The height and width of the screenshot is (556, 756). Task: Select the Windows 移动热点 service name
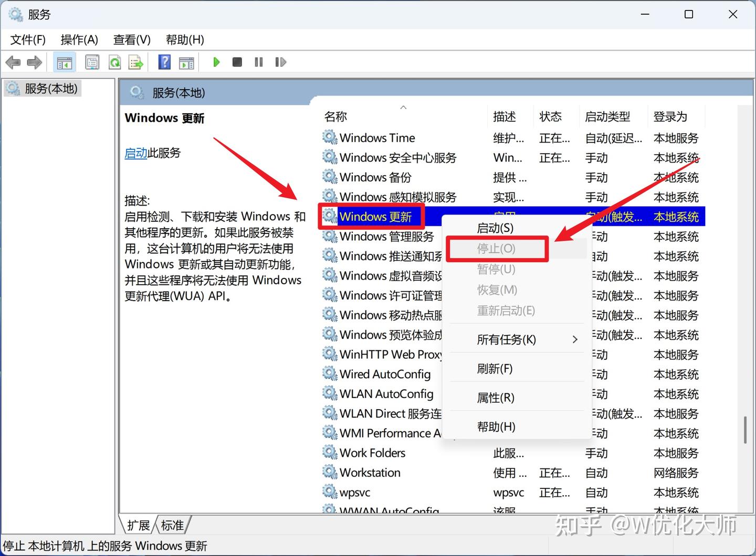(x=391, y=315)
